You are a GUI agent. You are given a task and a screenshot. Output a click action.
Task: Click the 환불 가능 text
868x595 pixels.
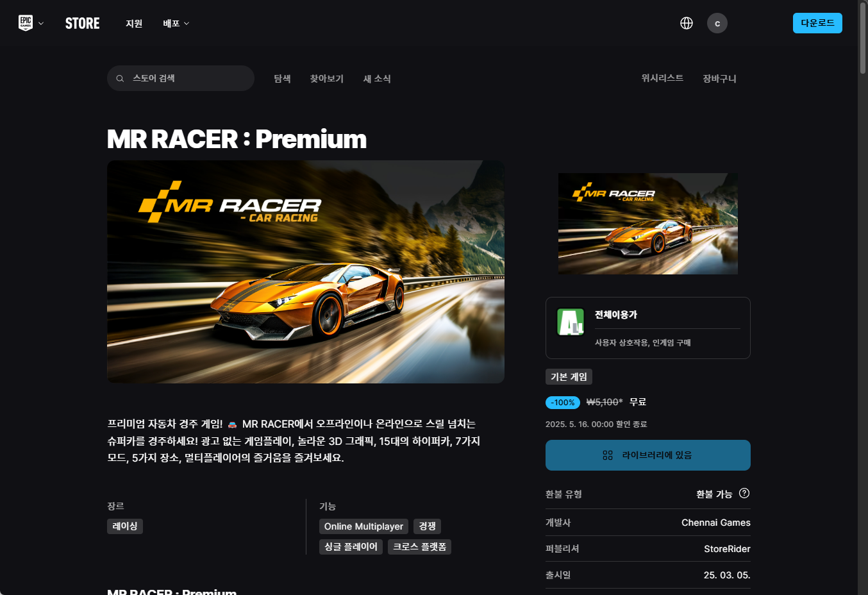[x=714, y=494]
